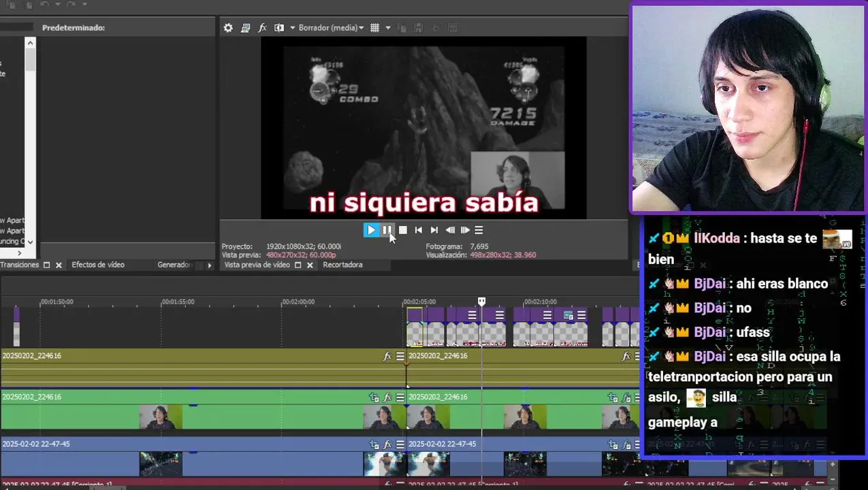Click IIKodda username in stream chat
This screenshot has height=490, width=868.
point(717,238)
